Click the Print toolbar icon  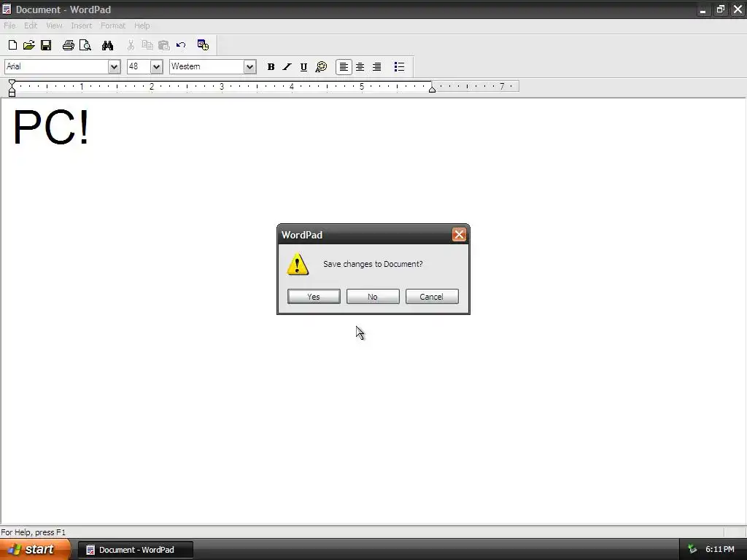coord(68,45)
